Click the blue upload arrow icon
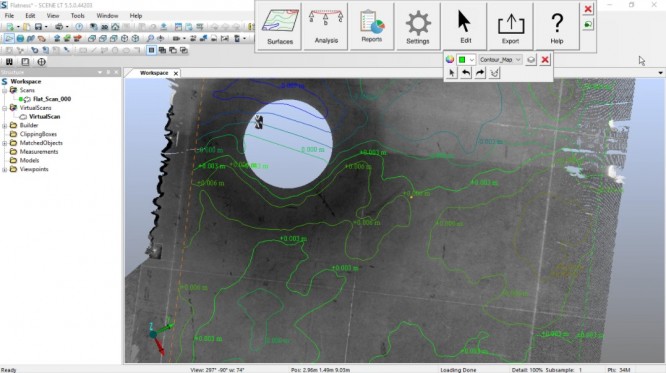Image resolution: width=666 pixels, height=373 pixels. [164, 27]
